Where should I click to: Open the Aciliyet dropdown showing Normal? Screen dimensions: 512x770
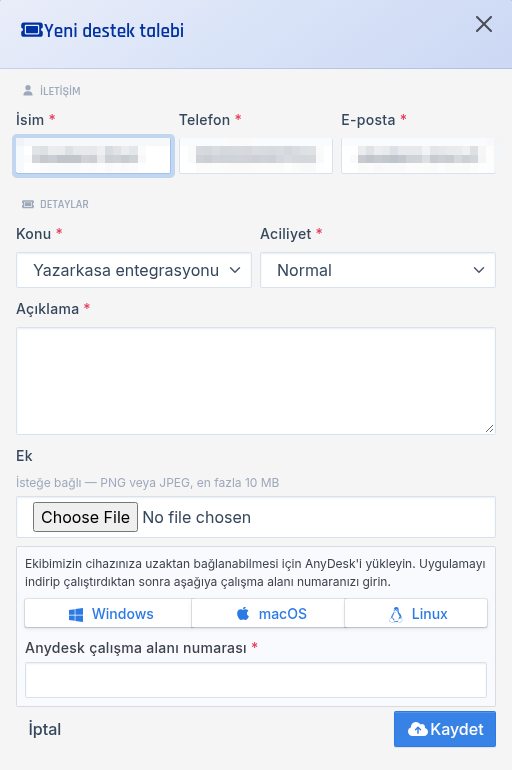(x=378, y=270)
